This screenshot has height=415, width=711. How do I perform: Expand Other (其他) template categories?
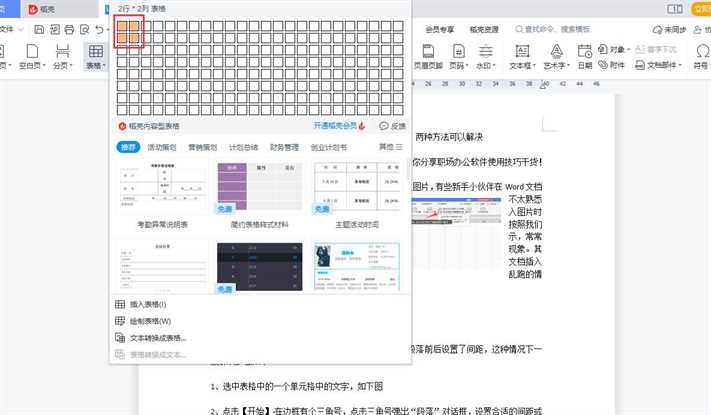point(390,147)
